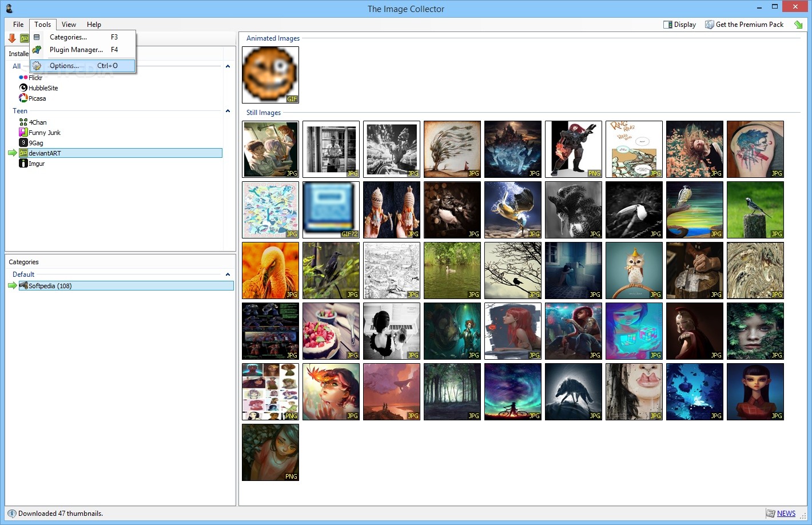Click the green deviantART icon in the toolbar
The width and height of the screenshot is (812, 525).
[x=24, y=38]
